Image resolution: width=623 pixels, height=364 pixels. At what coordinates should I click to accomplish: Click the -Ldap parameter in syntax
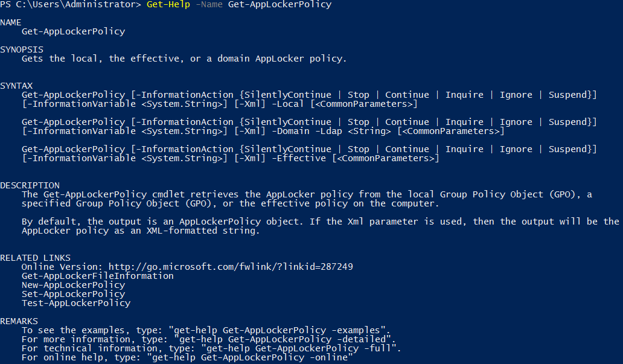pyautogui.click(x=328, y=131)
